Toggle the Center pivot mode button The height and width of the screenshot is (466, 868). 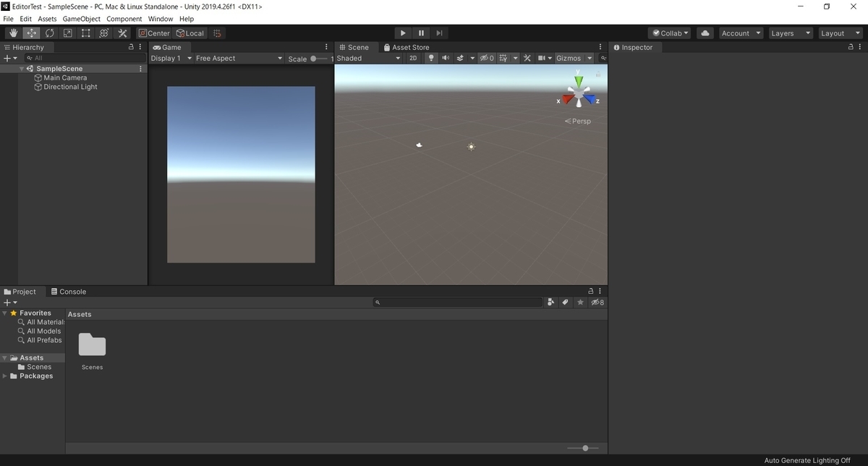(x=154, y=33)
